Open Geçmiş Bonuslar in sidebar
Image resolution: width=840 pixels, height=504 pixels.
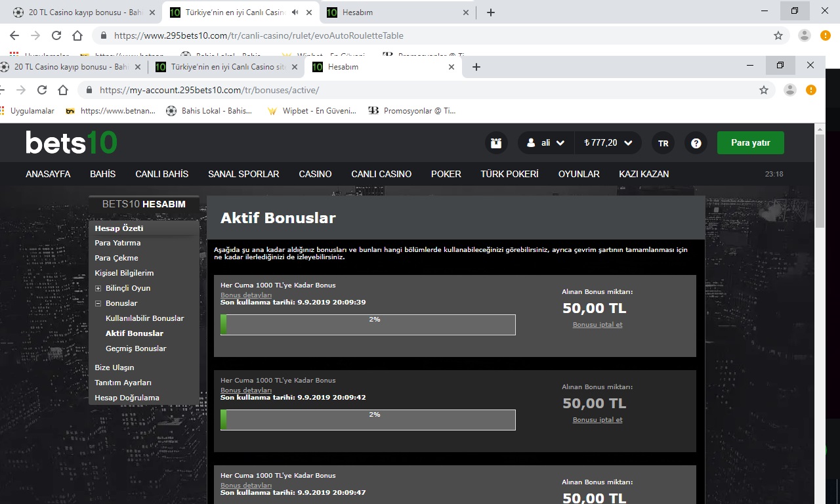point(136,348)
